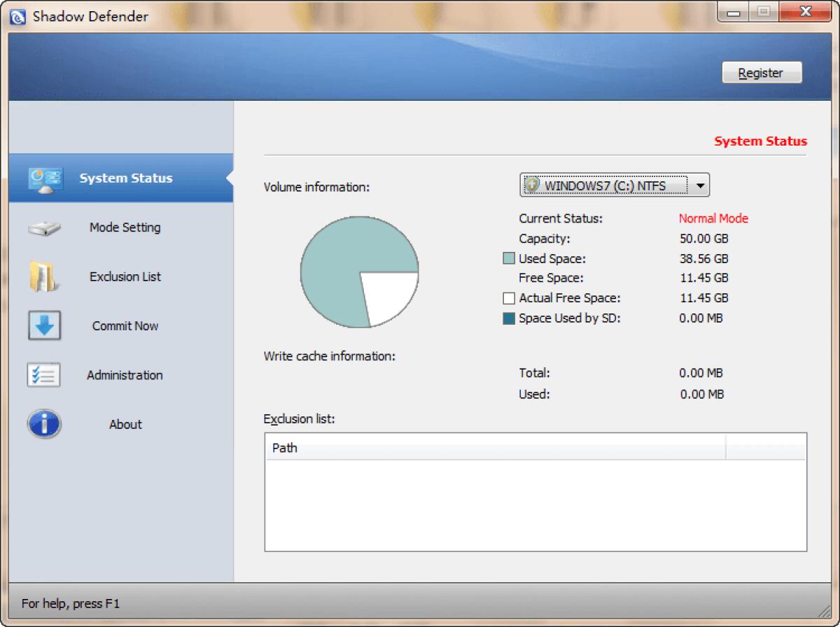Click the Mode Setting drive icon
Viewport: 840px width, 627px height.
(x=43, y=227)
